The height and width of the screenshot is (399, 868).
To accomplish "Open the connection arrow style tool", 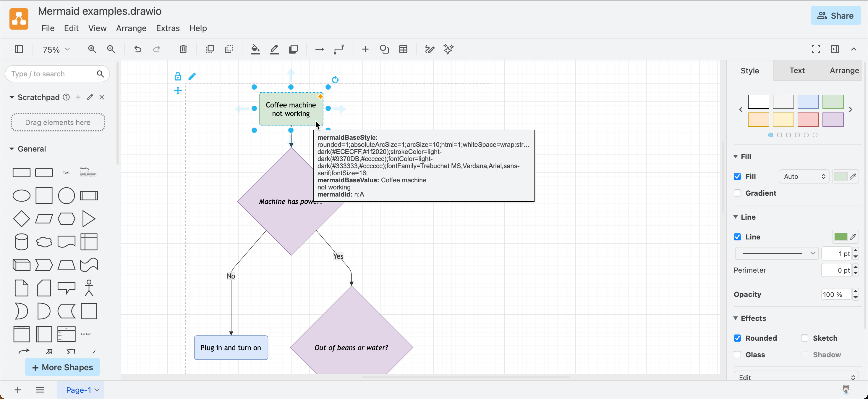I will click(x=319, y=49).
